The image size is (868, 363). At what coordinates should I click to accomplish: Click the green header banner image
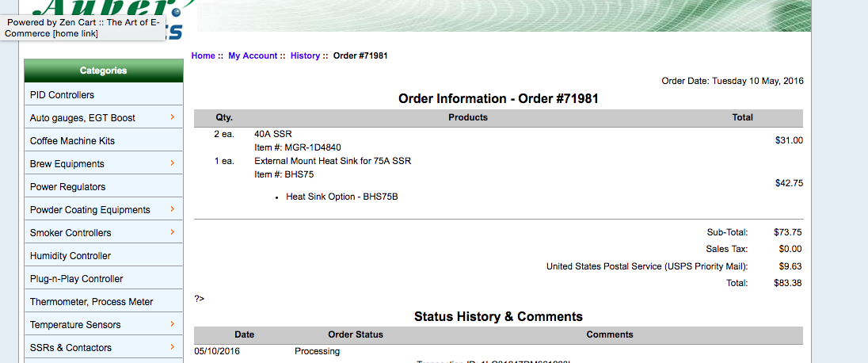[504, 16]
